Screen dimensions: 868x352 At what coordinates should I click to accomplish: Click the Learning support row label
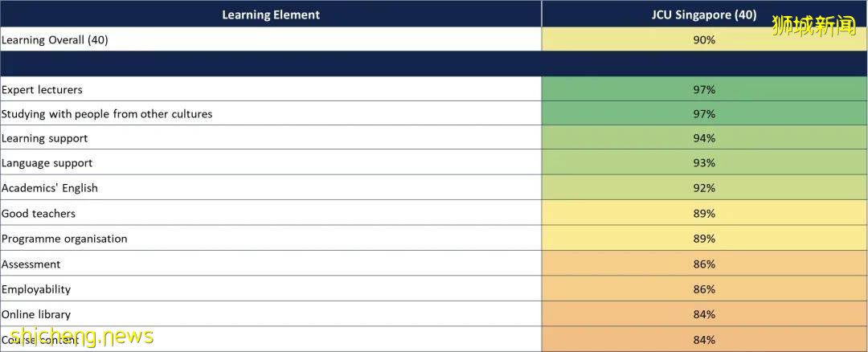45,138
